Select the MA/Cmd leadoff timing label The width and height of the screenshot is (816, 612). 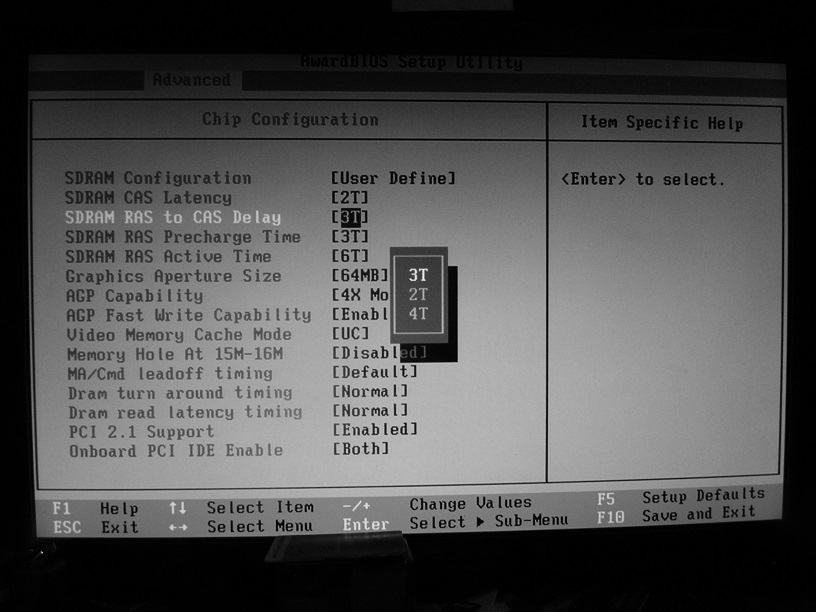[x=170, y=374]
